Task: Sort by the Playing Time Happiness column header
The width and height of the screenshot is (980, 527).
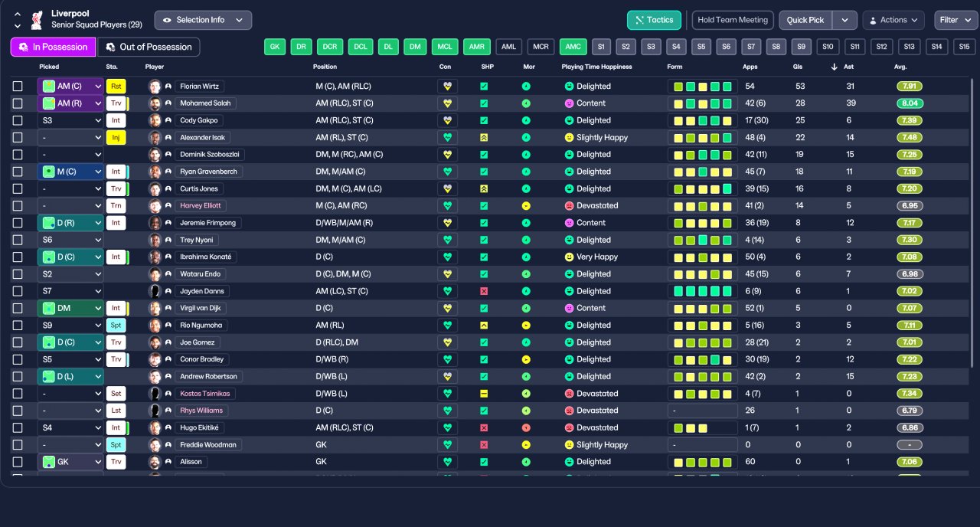Action: [596, 67]
